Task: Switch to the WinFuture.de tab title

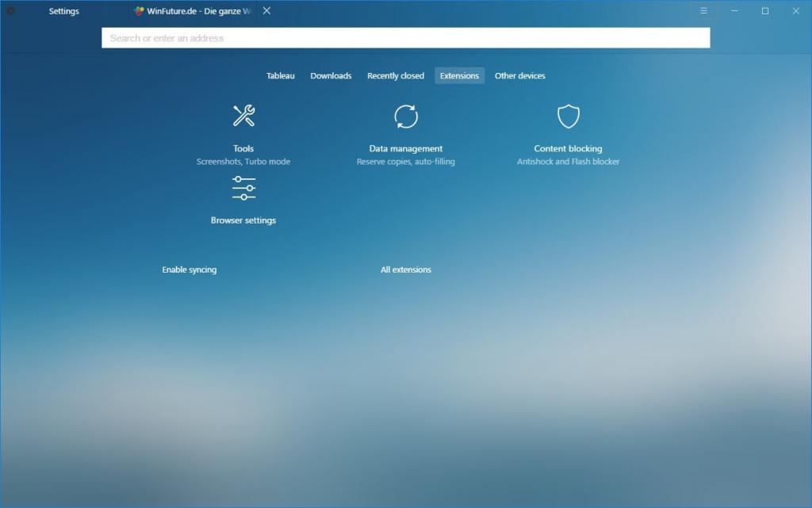Action: coord(198,11)
